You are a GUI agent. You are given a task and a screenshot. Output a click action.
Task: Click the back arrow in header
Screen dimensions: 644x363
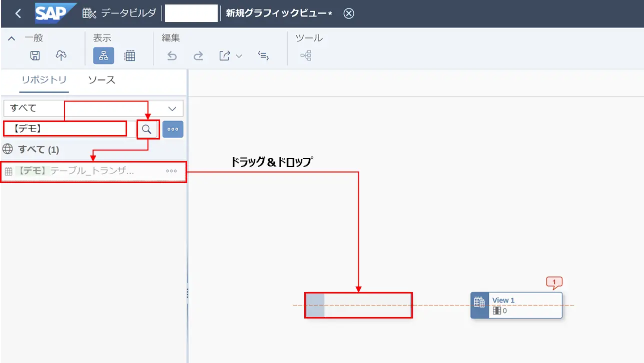coord(19,13)
